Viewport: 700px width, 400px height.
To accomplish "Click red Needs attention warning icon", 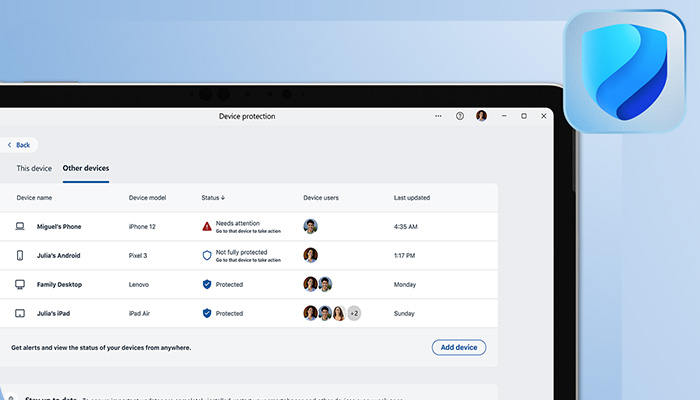I will pos(207,227).
